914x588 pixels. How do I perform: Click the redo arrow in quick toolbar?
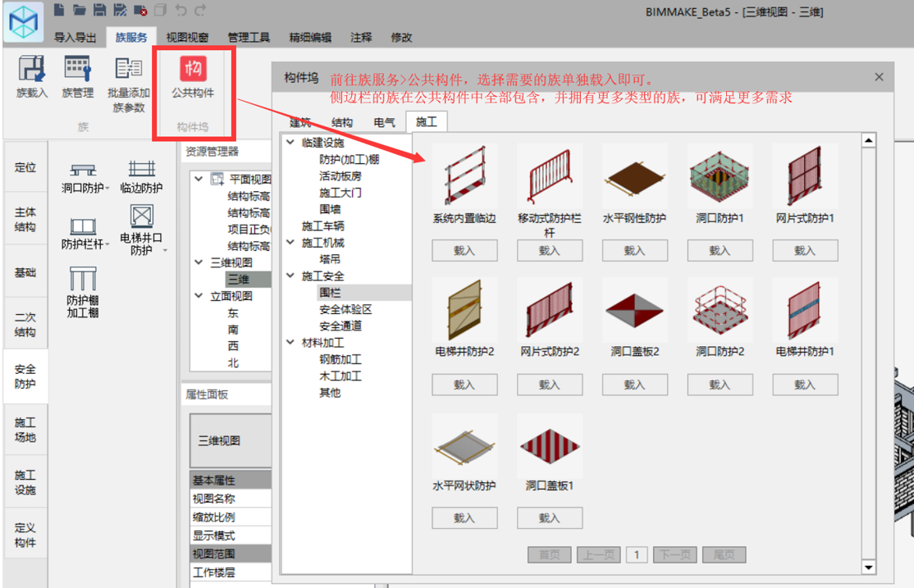[200, 10]
